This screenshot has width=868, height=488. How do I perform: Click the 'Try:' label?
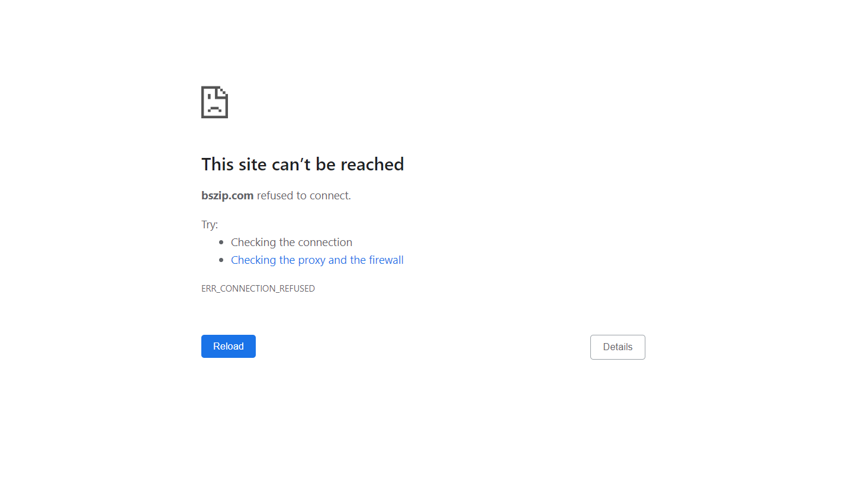210,225
